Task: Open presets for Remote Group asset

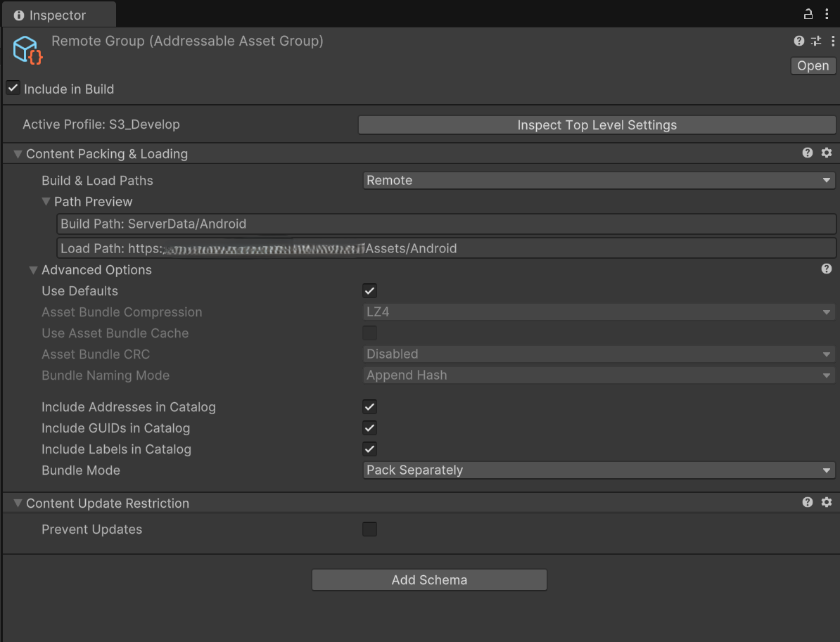Action: click(816, 41)
